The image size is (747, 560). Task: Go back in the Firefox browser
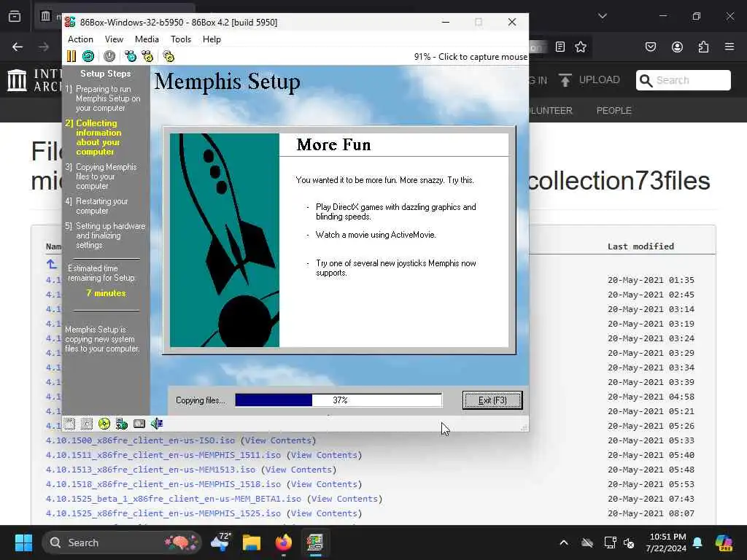pos(18,47)
